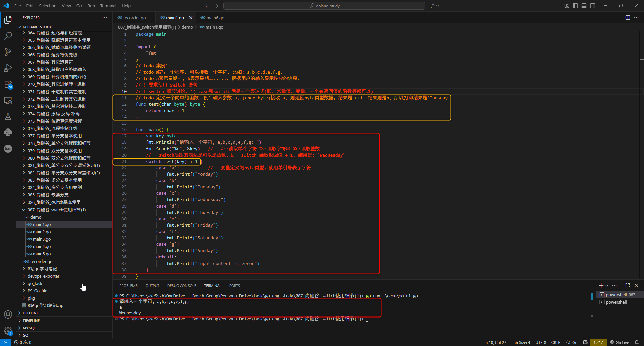Open the Source Control view
The image size is (644, 346).
pyautogui.click(x=8, y=52)
